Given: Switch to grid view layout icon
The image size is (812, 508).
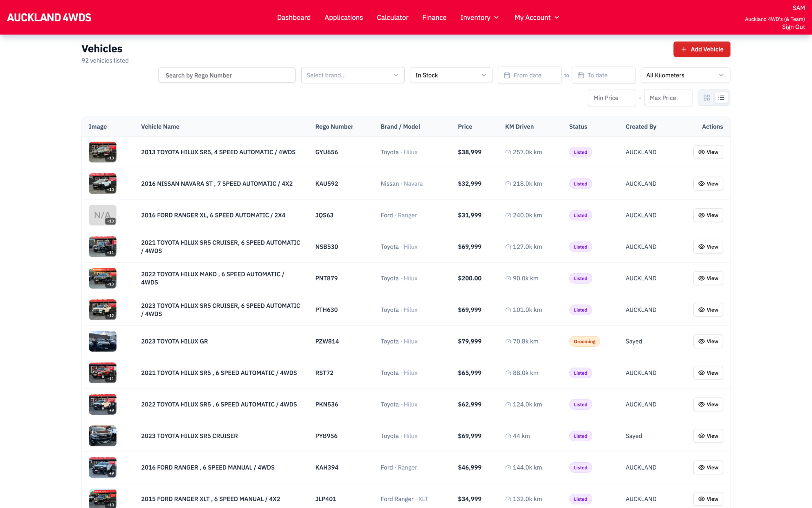Looking at the screenshot, I should pos(706,98).
